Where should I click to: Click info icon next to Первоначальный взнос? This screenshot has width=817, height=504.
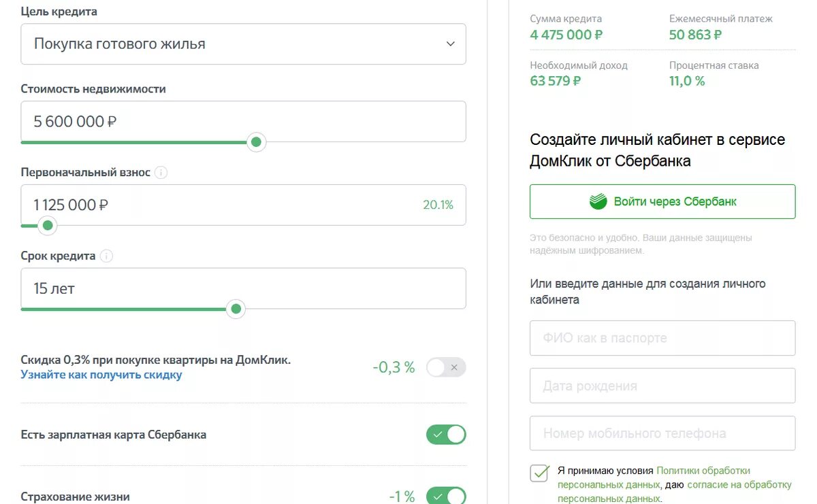(x=161, y=173)
